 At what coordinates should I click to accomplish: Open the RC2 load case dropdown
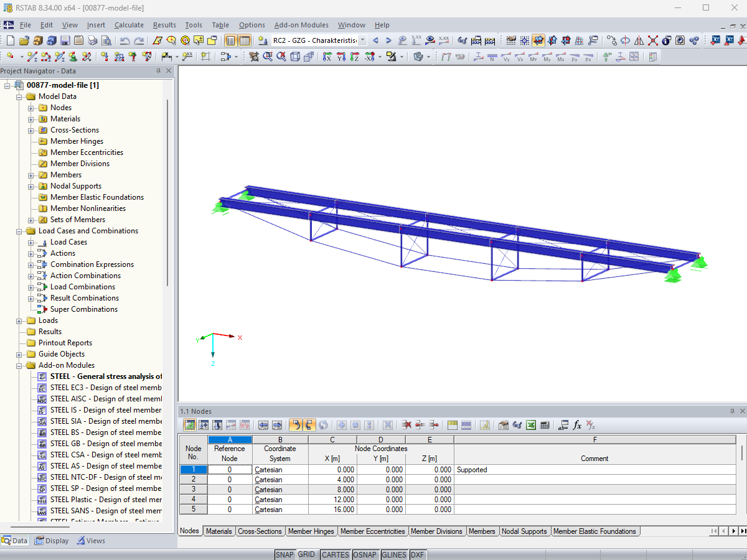click(x=362, y=40)
